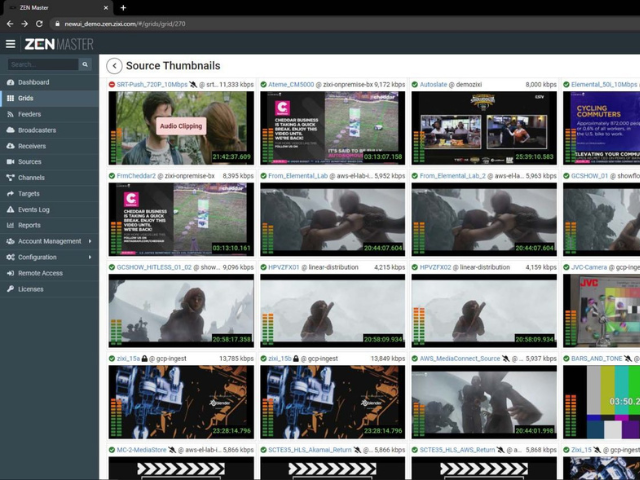Click the browser address bar URL
640x480 pixels.
pos(125,24)
